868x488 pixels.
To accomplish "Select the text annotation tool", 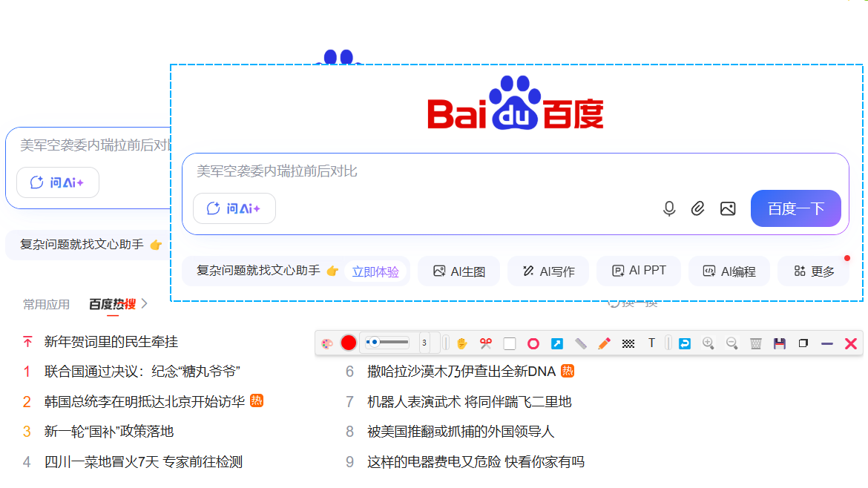I will coord(651,343).
